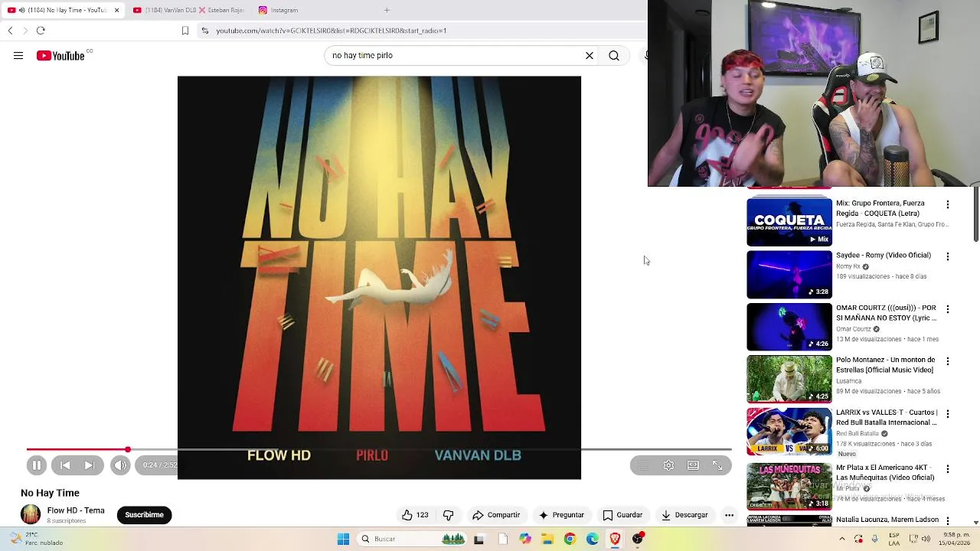Open the Brave browser taskbar icon
Viewport: 980px width, 551px height.
point(615,539)
